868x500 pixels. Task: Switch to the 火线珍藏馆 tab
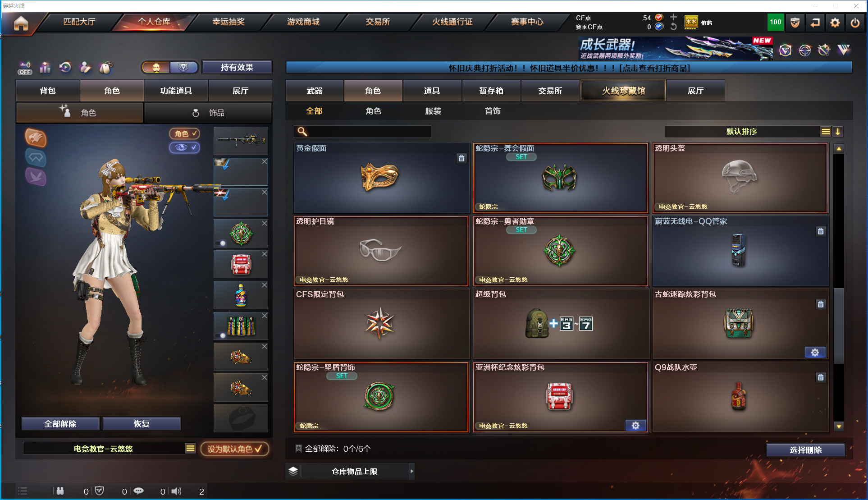pyautogui.click(x=623, y=91)
